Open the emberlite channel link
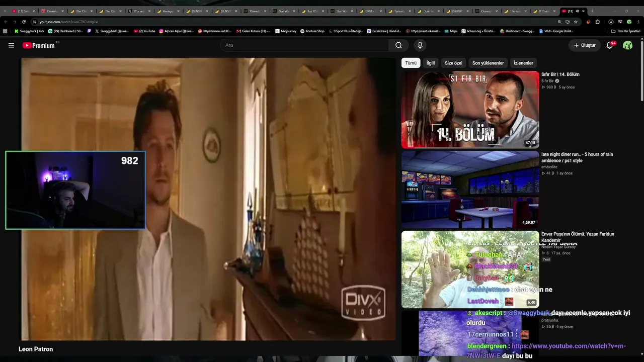The height and width of the screenshot is (362, 644). 549,167
